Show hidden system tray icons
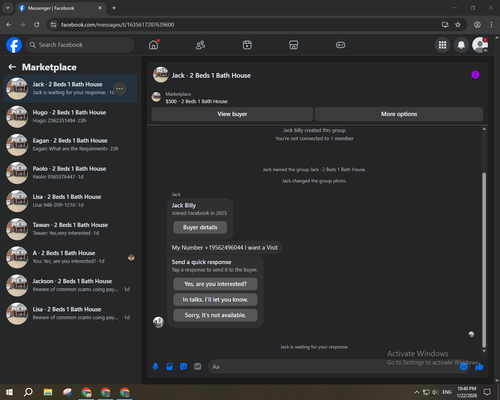500x400 pixels. [417, 392]
